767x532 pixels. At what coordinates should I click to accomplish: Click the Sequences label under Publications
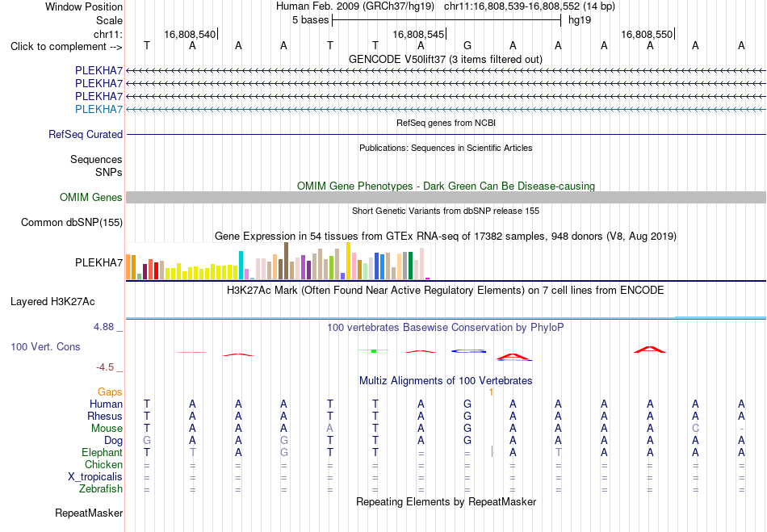[x=96, y=159]
